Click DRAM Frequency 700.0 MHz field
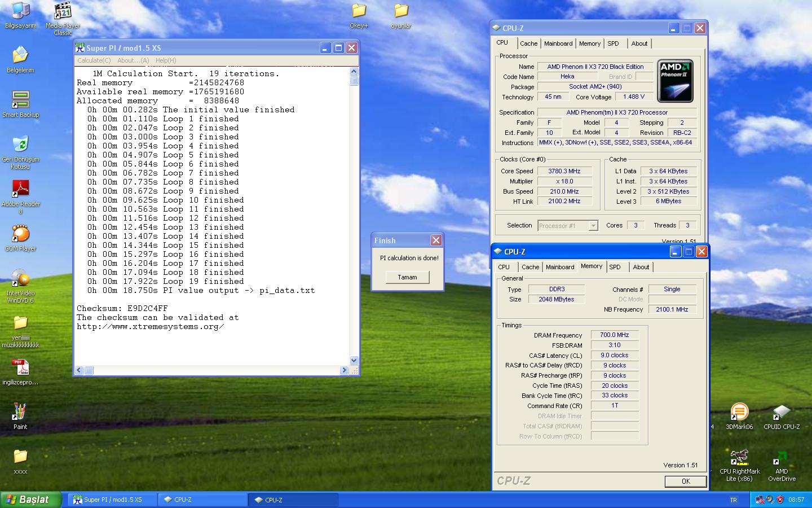Screen dimensions: 812x508 coord(615,335)
